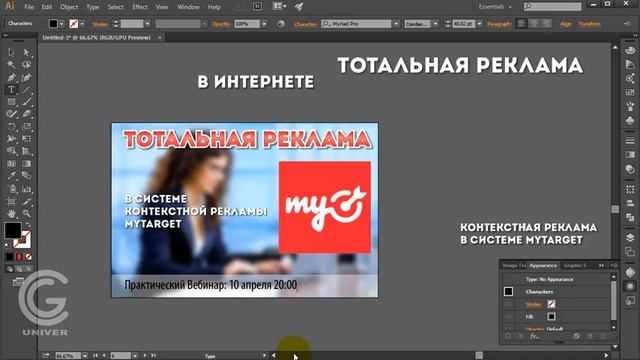Image resolution: width=640 pixels, height=360 pixels.
Task: Click the GPU rocket icon in menu bar
Action: pyautogui.click(x=299, y=7)
